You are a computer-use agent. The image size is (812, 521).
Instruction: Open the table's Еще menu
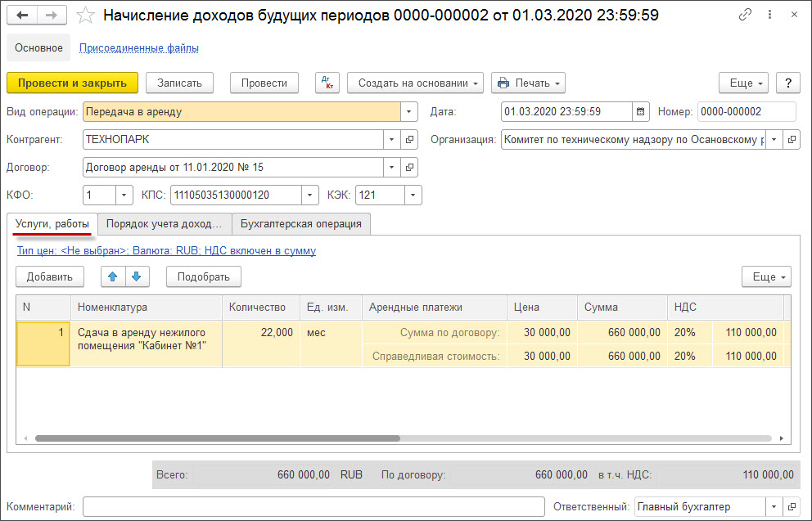click(x=766, y=276)
